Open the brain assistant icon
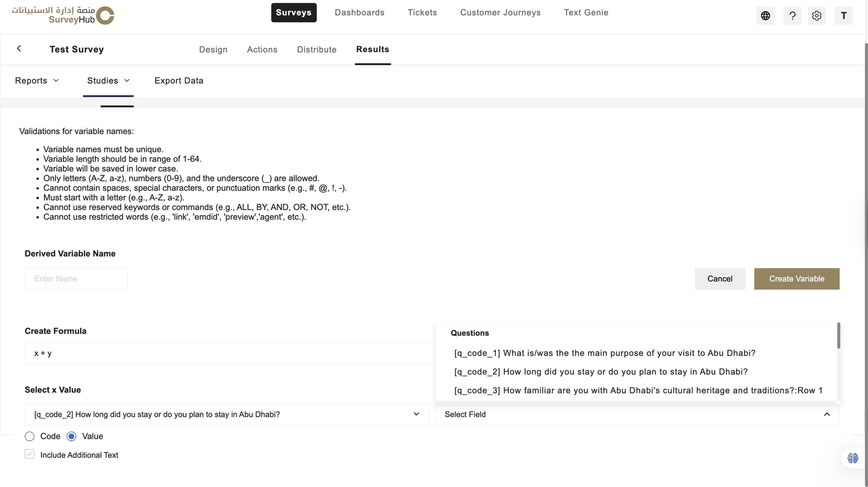868x487 pixels. point(853,458)
